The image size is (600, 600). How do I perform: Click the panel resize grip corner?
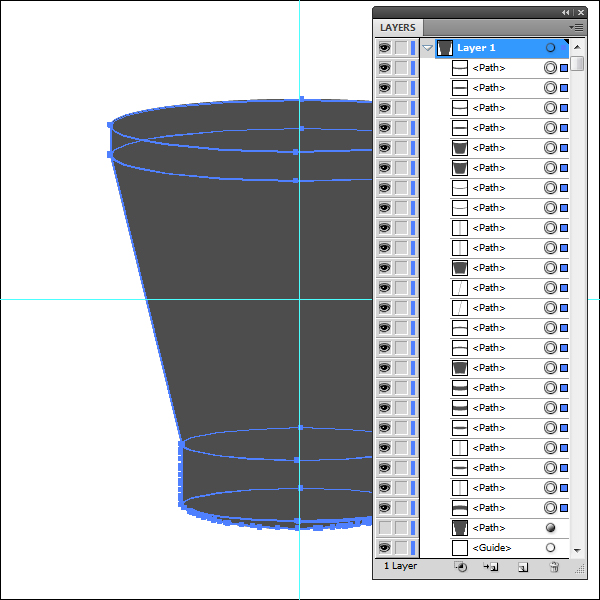[580, 569]
